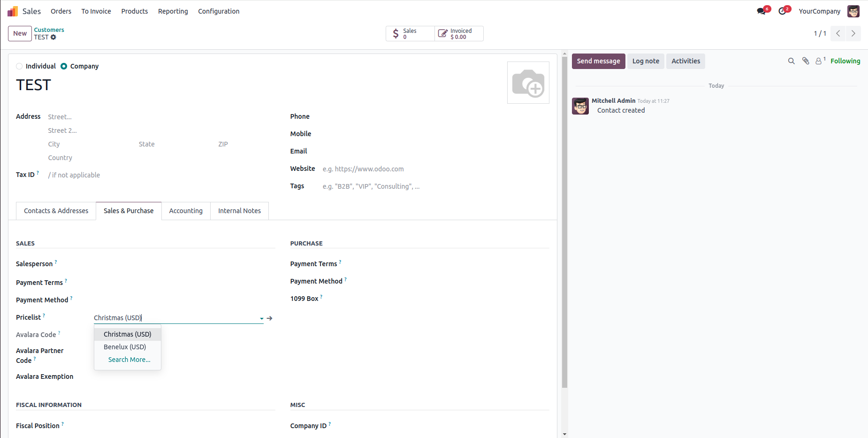Toggle the Following status

tap(845, 61)
